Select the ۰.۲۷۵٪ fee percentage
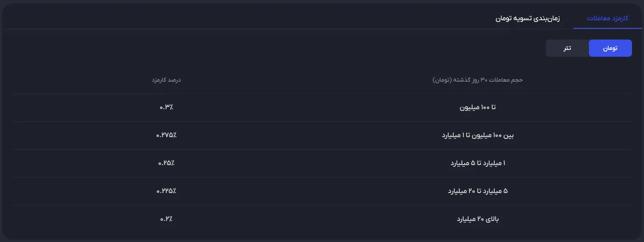 [166, 135]
